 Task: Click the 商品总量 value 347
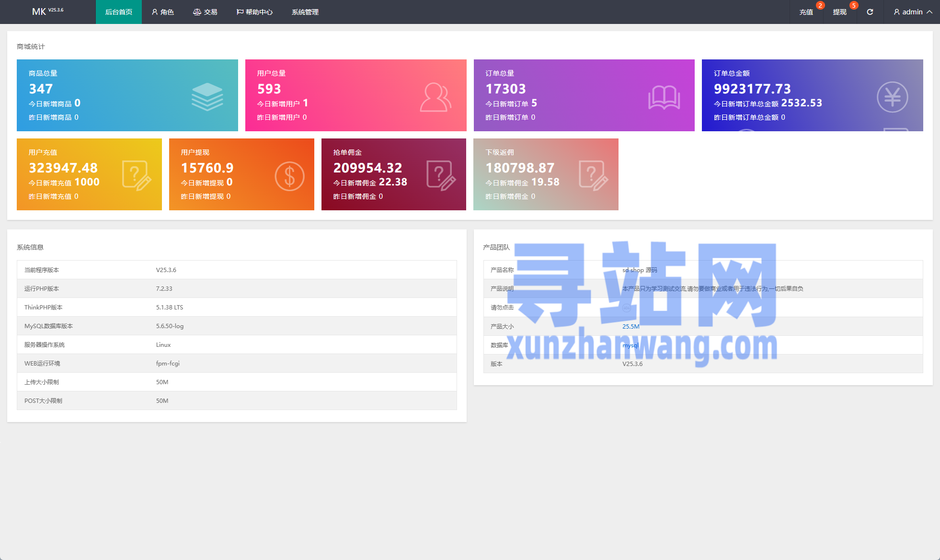pyautogui.click(x=41, y=89)
